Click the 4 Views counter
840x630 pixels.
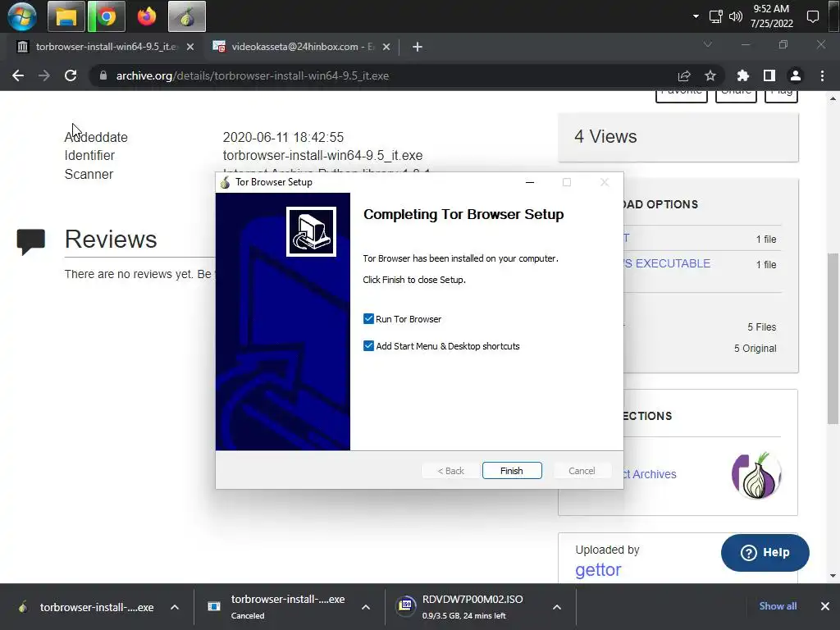pyautogui.click(x=605, y=137)
